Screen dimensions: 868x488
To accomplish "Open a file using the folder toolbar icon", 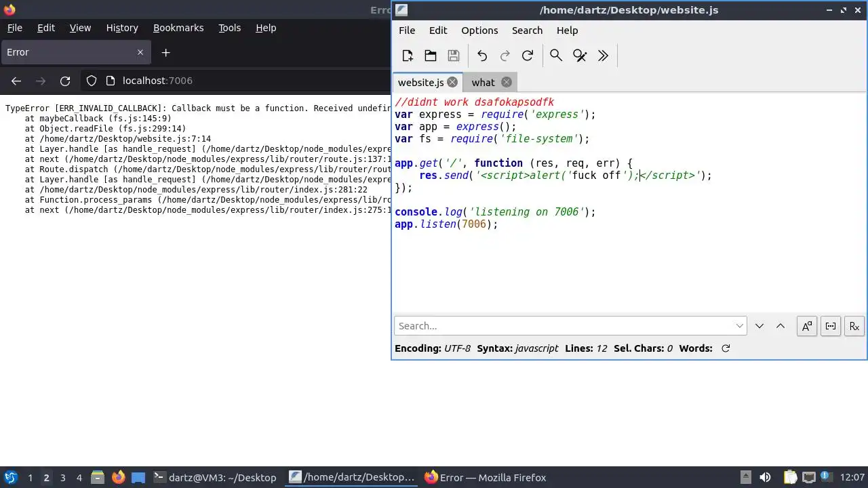I will point(431,56).
